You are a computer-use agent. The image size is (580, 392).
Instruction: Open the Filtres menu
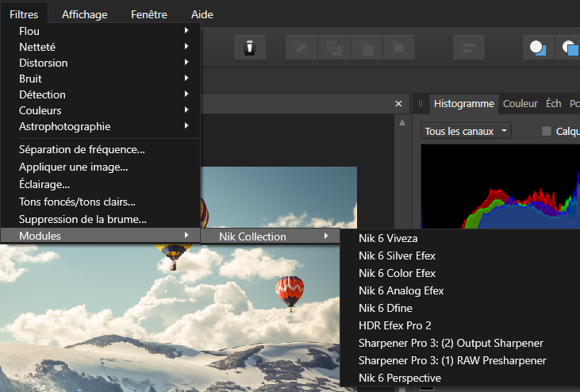coord(24,14)
